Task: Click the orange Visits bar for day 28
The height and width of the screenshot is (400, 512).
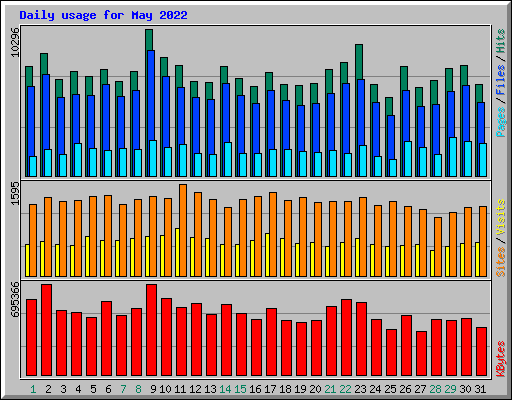Action: pyautogui.click(x=438, y=247)
